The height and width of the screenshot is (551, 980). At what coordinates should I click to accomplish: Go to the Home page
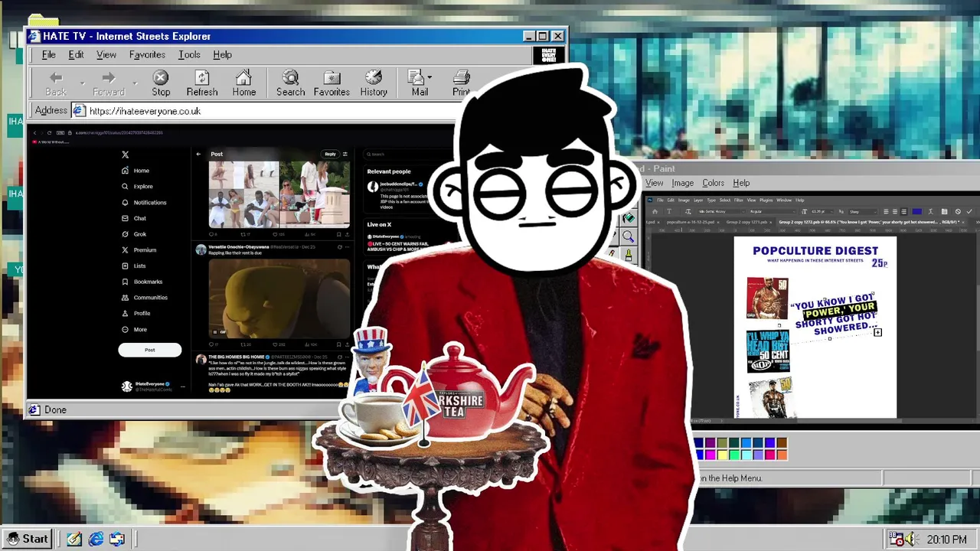pyautogui.click(x=244, y=83)
